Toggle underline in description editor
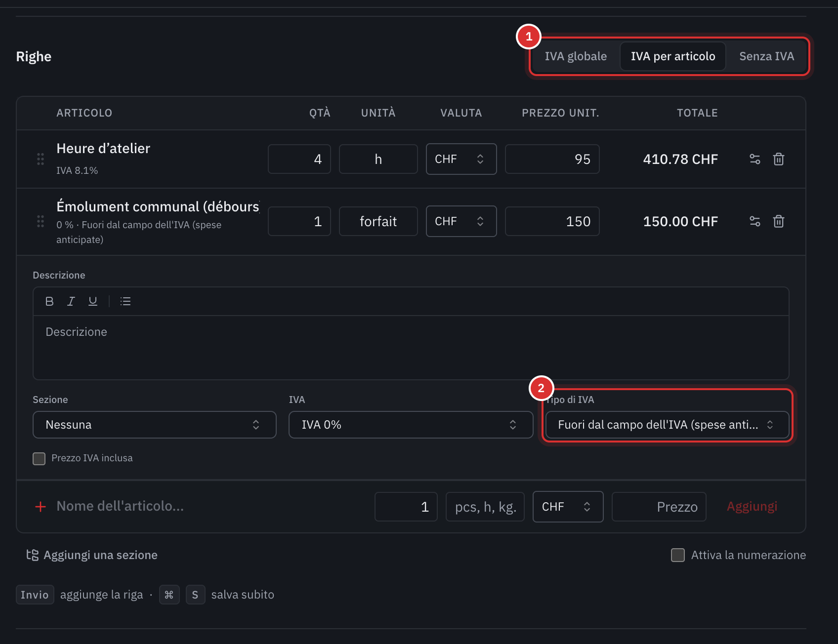 click(x=93, y=301)
